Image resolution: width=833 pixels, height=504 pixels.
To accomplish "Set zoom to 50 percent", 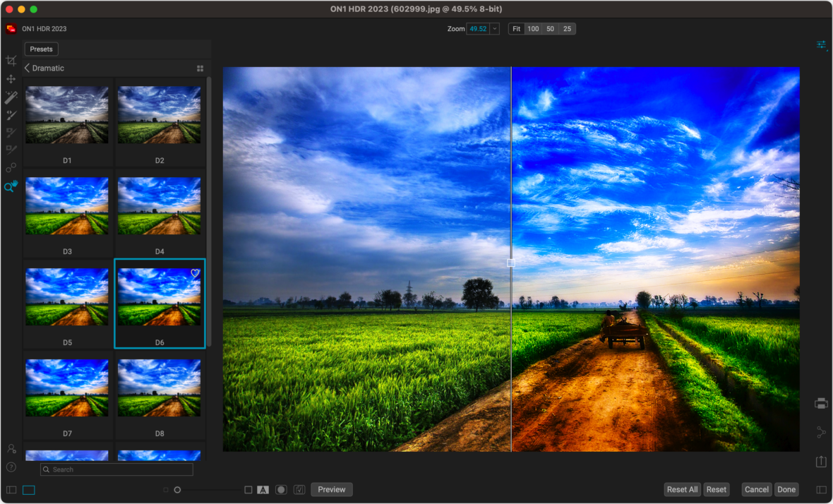I will coord(551,29).
